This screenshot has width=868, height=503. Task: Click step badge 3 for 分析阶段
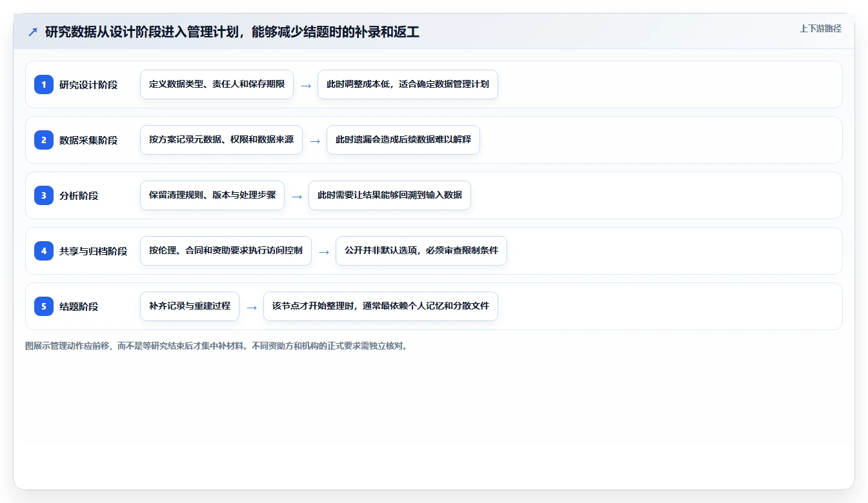[44, 195]
